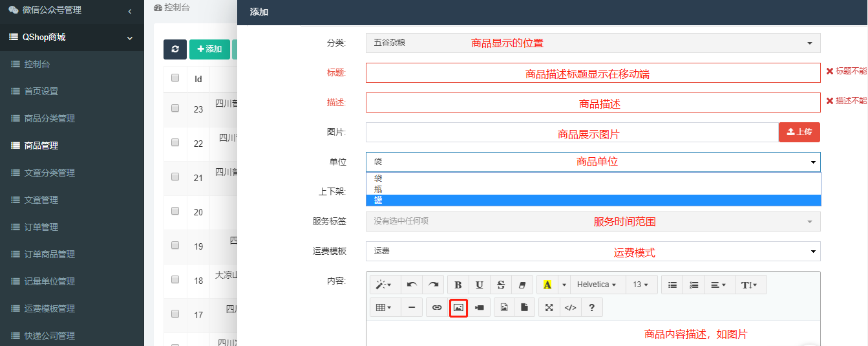Image resolution: width=868 pixels, height=346 pixels.
Task: Select the checkbox for row Id 18
Action: click(x=175, y=280)
